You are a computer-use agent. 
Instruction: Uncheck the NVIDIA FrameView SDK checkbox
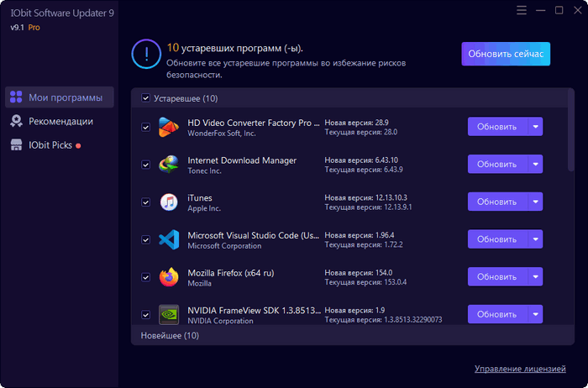145,315
